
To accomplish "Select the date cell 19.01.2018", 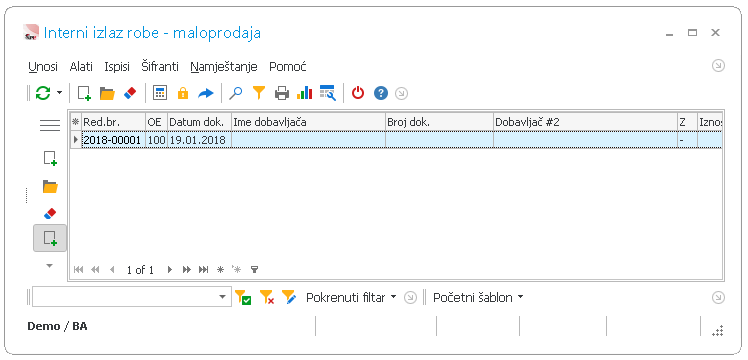I will point(199,140).
